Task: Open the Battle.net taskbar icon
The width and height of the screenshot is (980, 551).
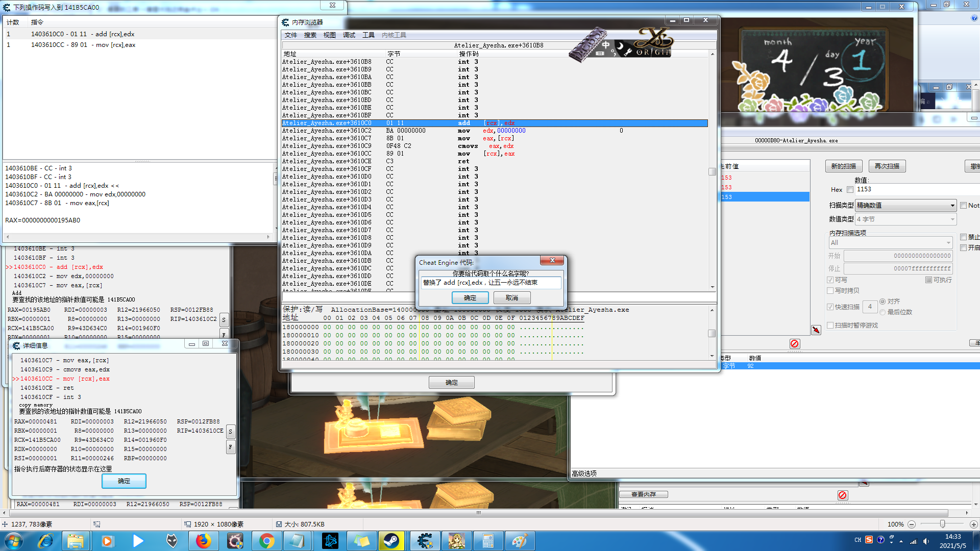Action: [330, 541]
